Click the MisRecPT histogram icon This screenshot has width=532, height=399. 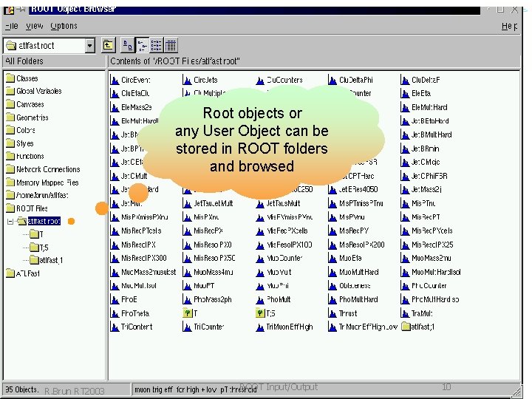tap(405, 217)
